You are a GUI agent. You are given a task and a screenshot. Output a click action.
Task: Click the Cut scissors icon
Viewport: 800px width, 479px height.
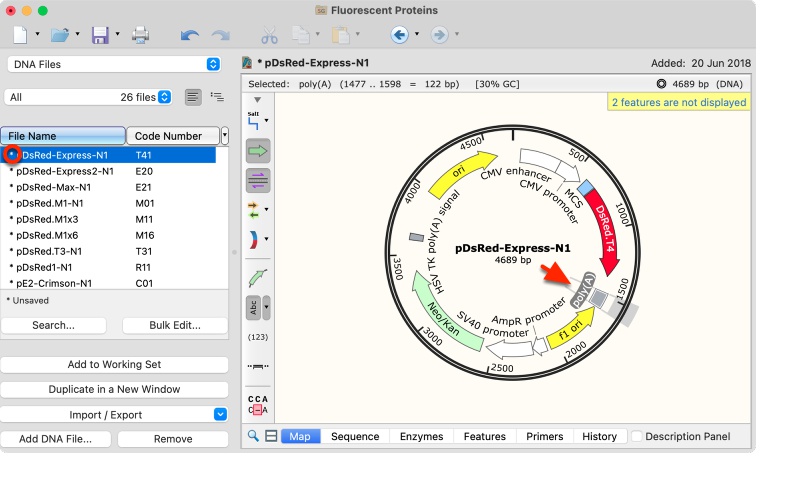tap(269, 35)
